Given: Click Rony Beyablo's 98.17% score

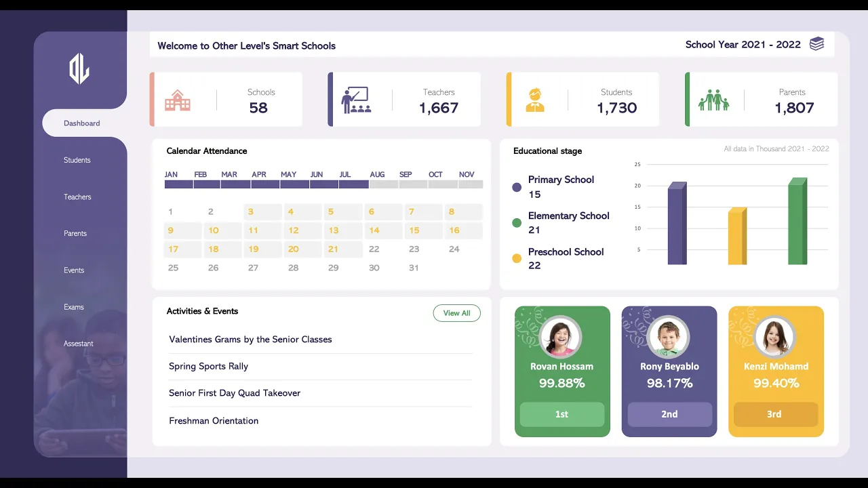Looking at the screenshot, I should pyautogui.click(x=669, y=383).
